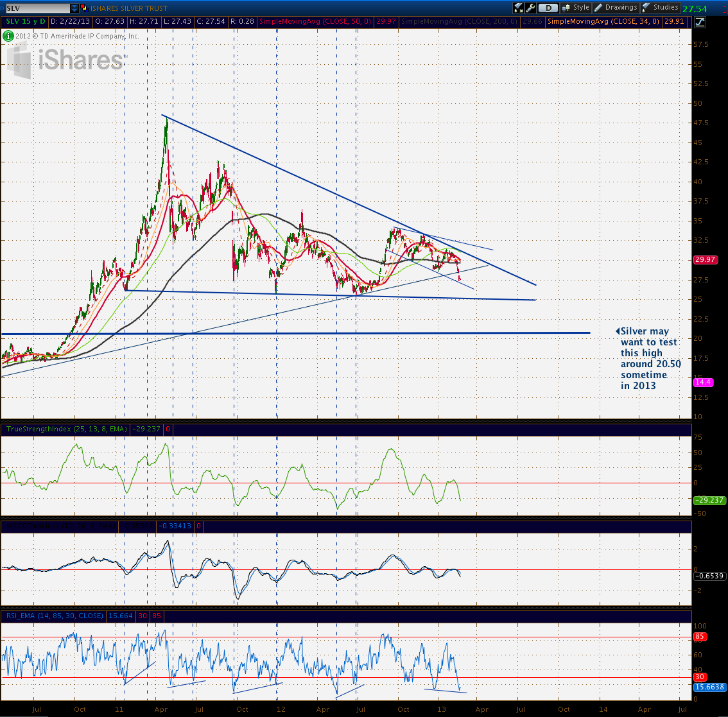
Task: Click the 57.5 price axis label
Action: coord(700,44)
